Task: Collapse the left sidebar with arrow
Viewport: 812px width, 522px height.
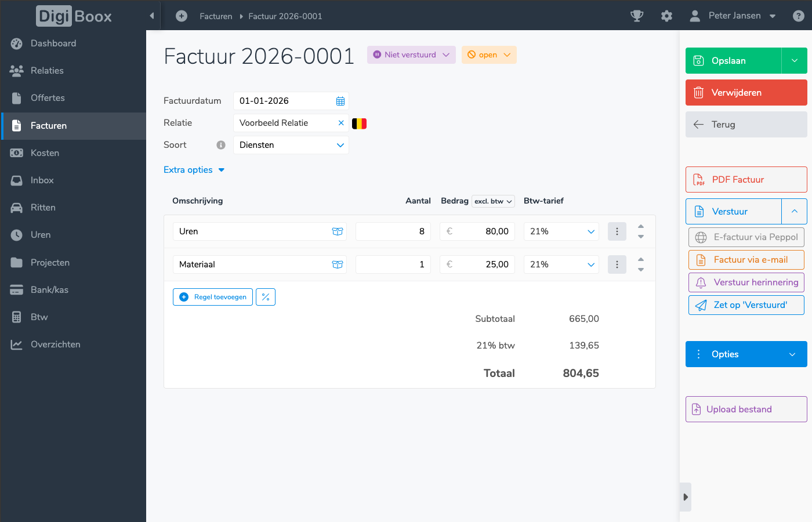Action: point(152,16)
